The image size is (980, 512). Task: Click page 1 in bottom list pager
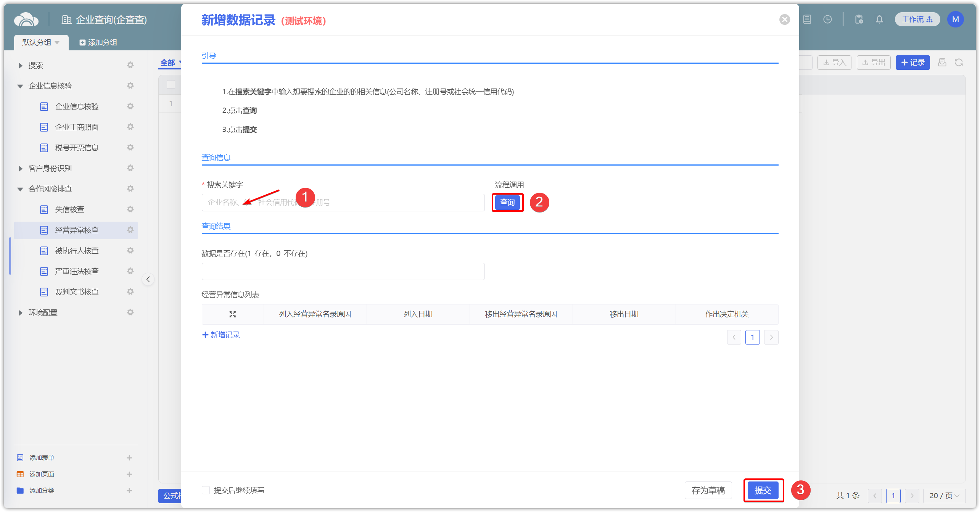tap(893, 495)
